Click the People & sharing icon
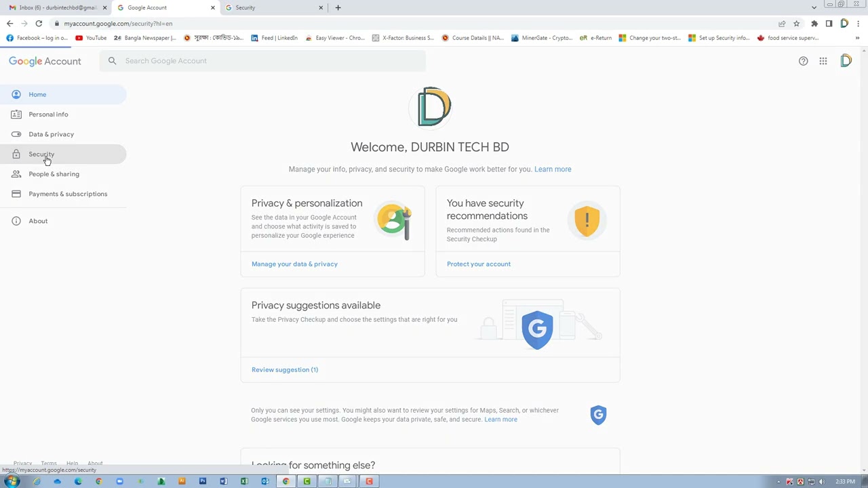 click(x=16, y=174)
